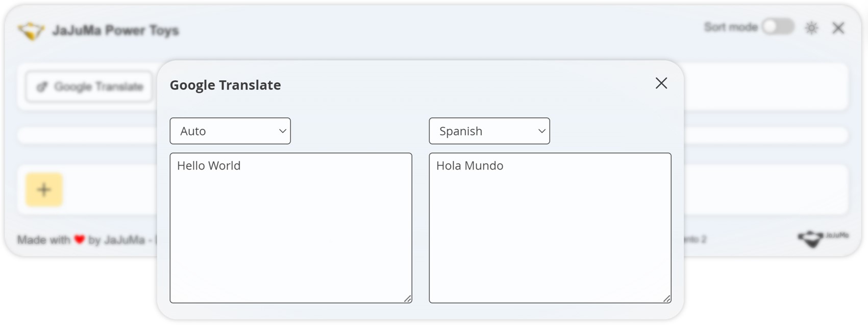Follow the JaJuMa link in the footer

click(x=124, y=240)
